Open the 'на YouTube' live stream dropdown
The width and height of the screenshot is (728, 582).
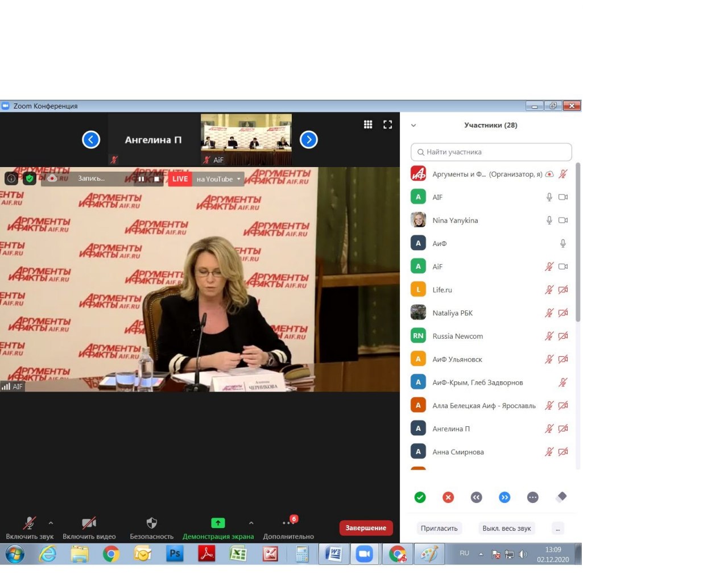218,179
